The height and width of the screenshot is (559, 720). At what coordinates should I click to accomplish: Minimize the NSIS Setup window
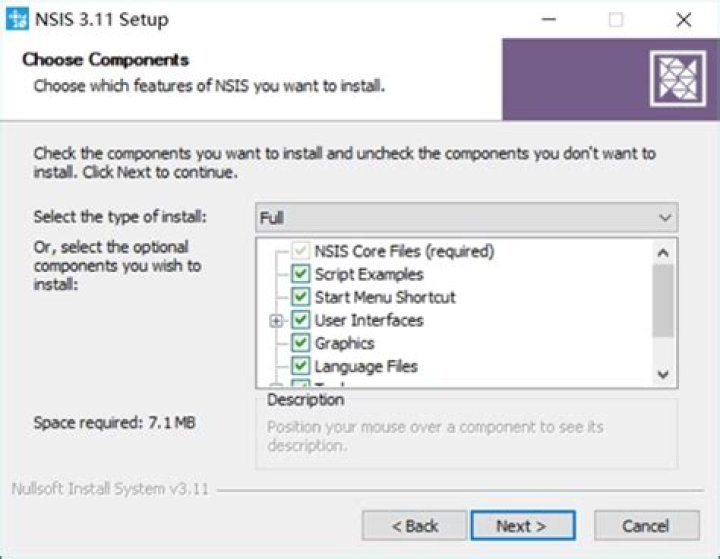549,20
